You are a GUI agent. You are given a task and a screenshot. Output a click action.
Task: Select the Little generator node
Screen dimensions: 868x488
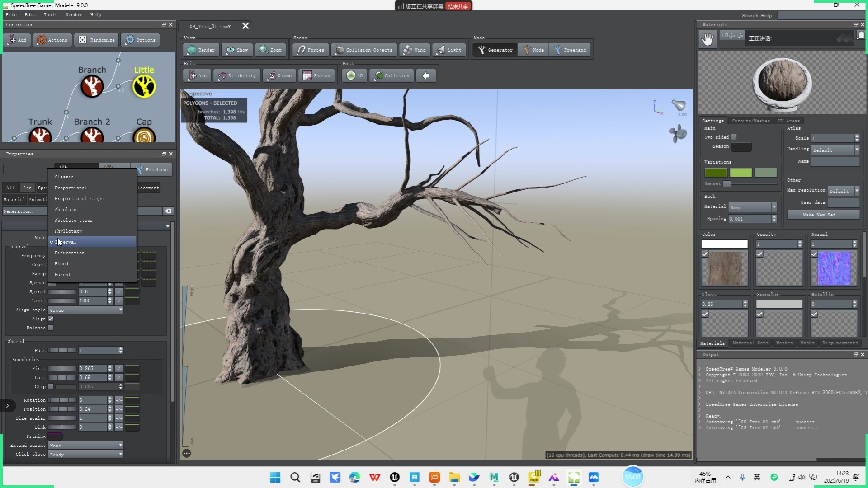coord(144,86)
